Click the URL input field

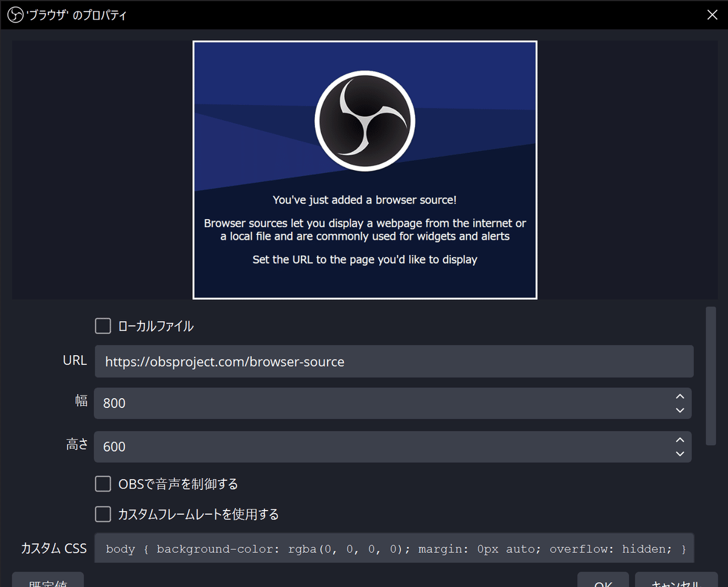(394, 362)
